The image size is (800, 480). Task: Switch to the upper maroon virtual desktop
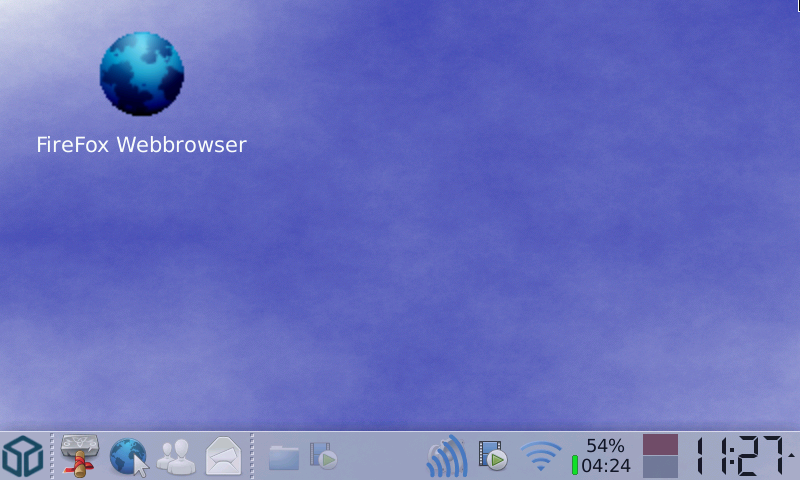[x=660, y=445]
